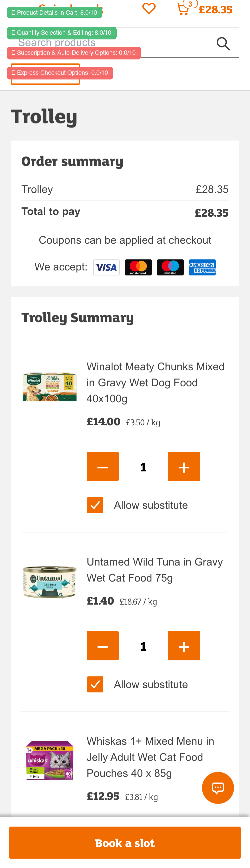250x868 pixels.
Task: Click the Visa payment card icon
Action: [106, 267]
